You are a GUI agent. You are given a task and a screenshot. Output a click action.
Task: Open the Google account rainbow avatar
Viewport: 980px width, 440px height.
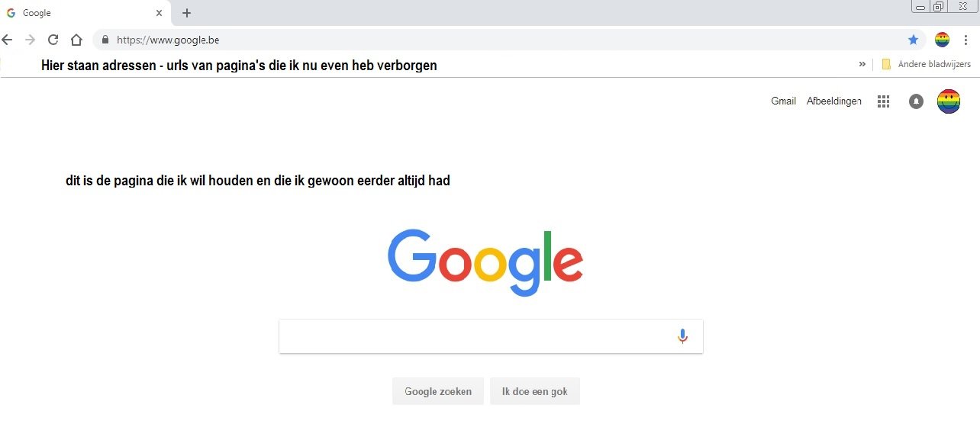pyautogui.click(x=949, y=101)
